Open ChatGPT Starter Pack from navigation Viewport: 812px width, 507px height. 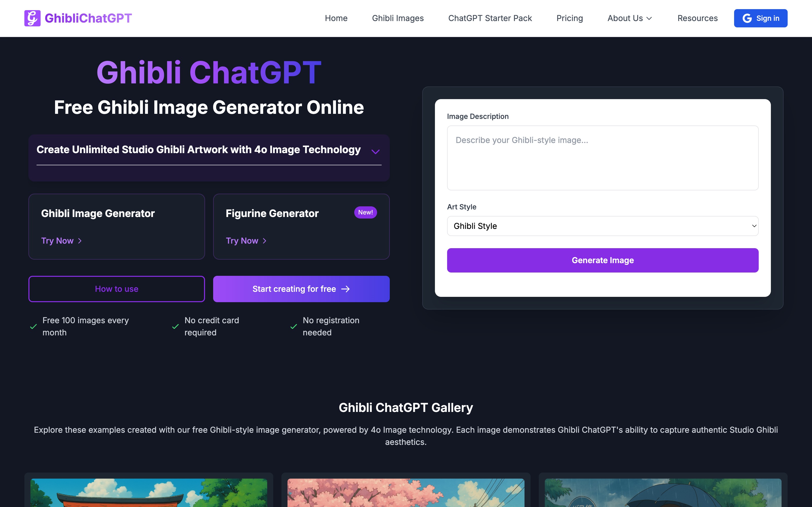(x=490, y=18)
